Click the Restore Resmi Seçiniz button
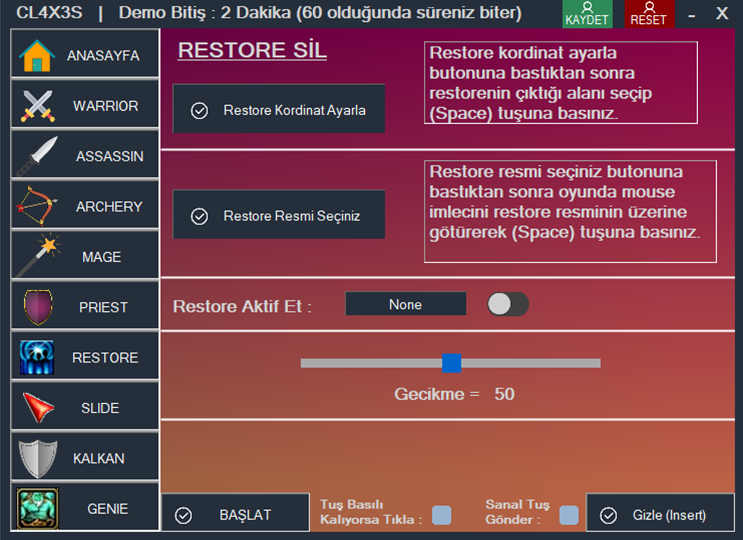This screenshot has width=743, height=540. coord(279,215)
